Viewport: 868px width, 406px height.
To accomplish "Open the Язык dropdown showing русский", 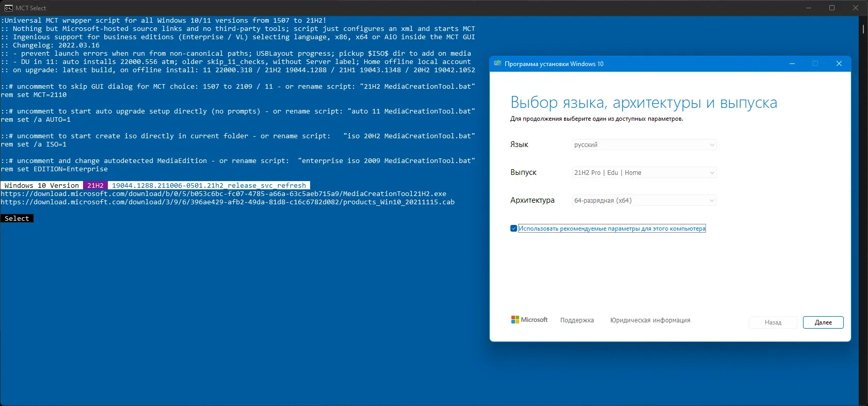I will coord(645,145).
